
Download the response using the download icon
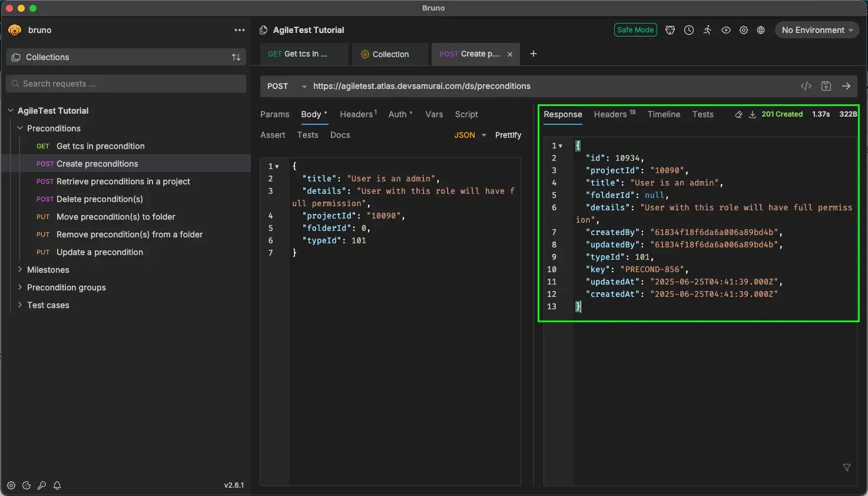coord(753,115)
